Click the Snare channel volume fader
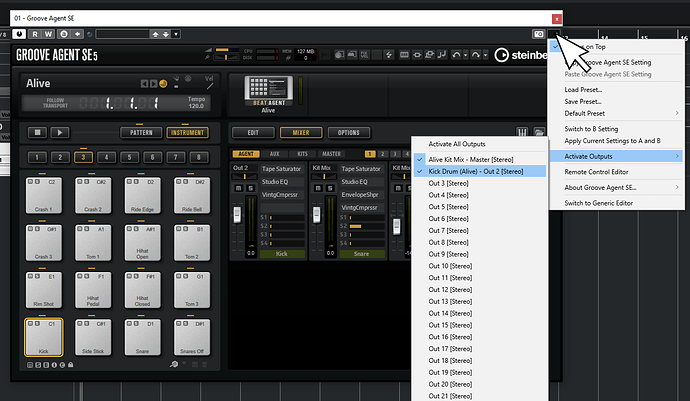The height and width of the screenshot is (401, 690). point(317,214)
